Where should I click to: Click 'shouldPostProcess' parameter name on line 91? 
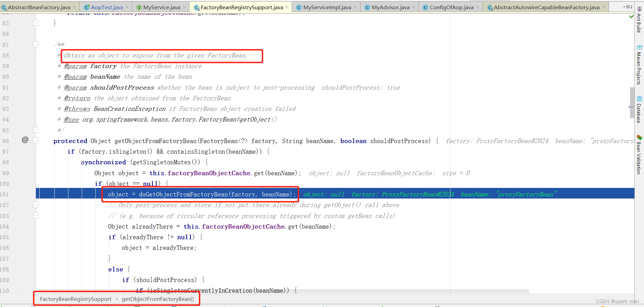(122, 88)
